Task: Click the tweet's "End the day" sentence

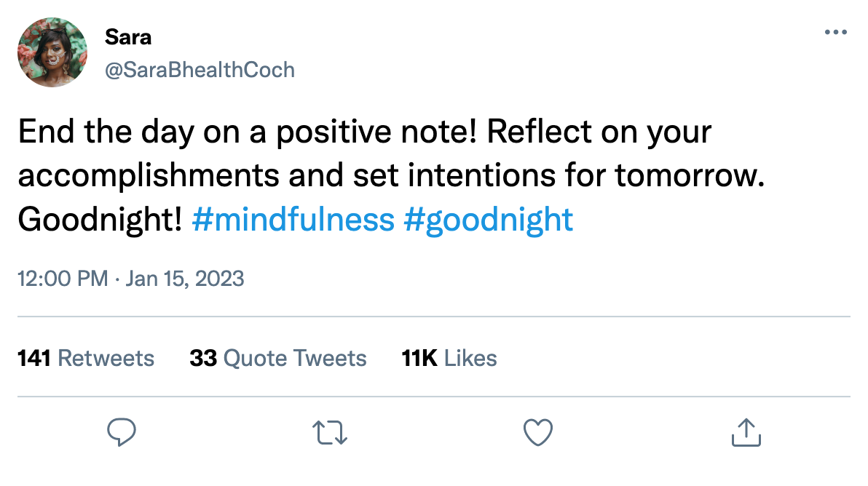Action: click(x=248, y=133)
